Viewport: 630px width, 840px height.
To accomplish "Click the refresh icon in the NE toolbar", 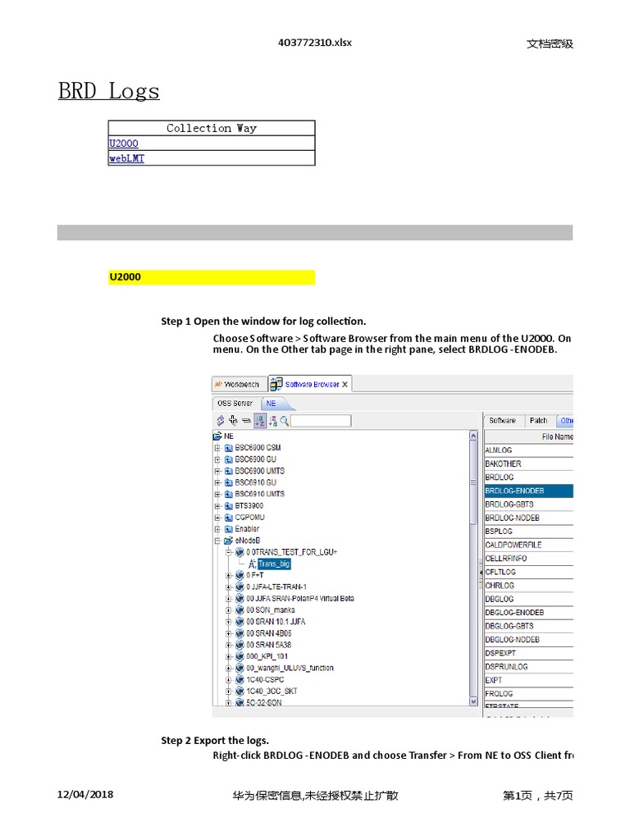I will coord(220,421).
